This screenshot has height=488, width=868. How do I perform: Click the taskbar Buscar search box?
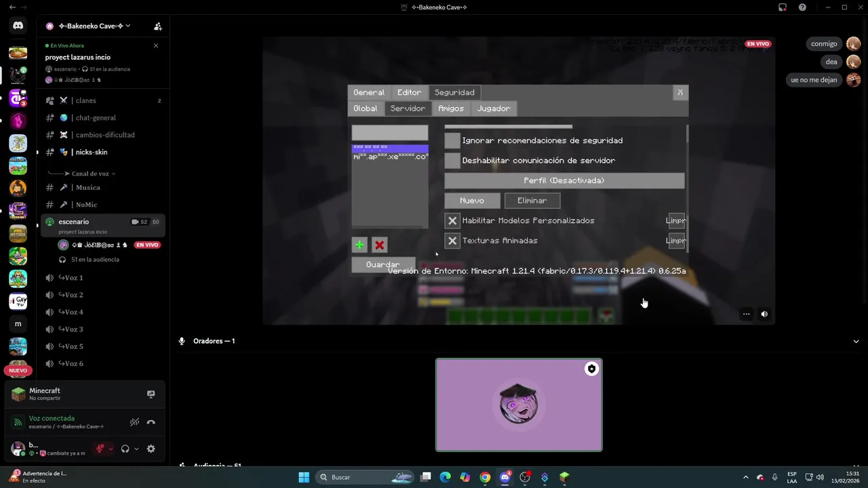click(x=366, y=477)
